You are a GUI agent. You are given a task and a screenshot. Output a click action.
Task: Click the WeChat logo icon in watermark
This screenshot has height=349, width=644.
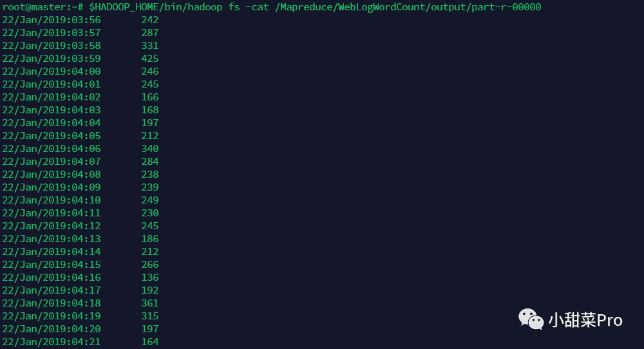pos(531,319)
